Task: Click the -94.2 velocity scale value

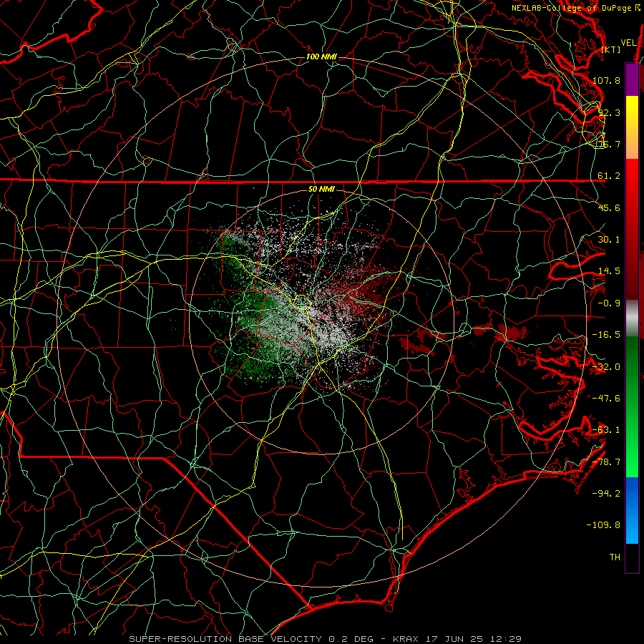Action: pos(606,494)
